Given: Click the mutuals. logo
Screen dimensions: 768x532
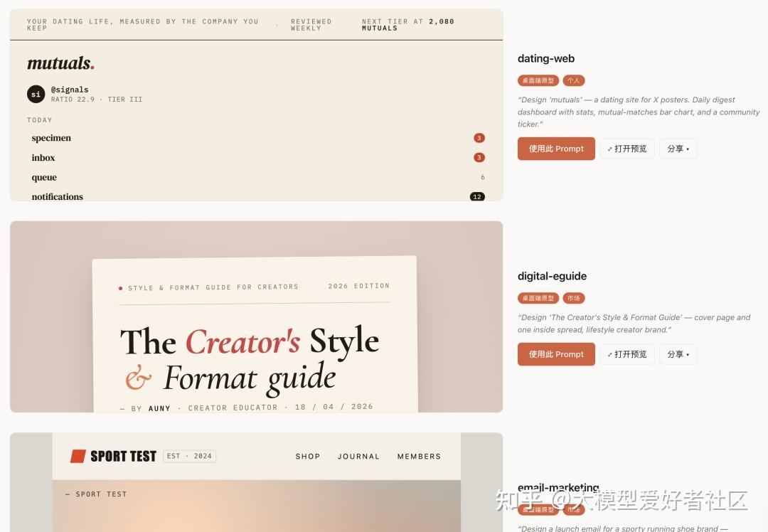Looking at the screenshot, I should [60, 63].
